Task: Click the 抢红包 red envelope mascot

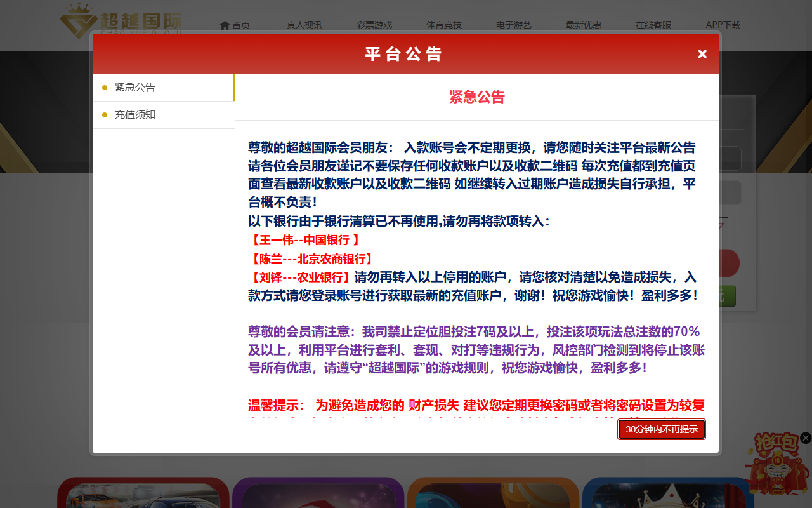Action: click(x=777, y=464)
